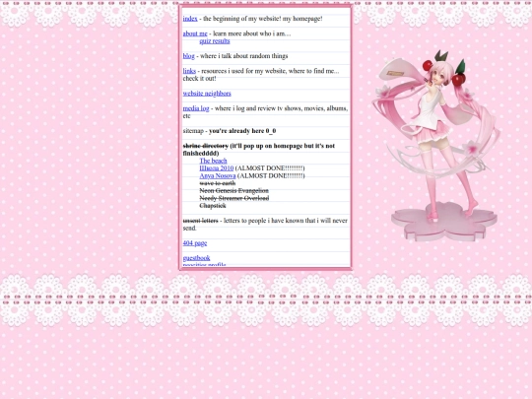Image resolution: width=532 pixels, height=399 pixels.
Task: Open the quiz results link
Action: click(x=215, y=41)
